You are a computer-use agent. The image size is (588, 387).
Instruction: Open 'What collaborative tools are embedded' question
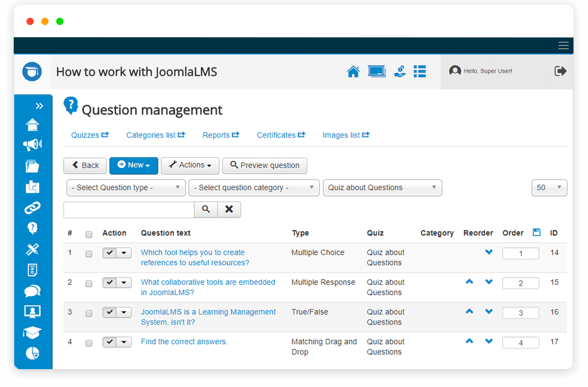point(208,287)
